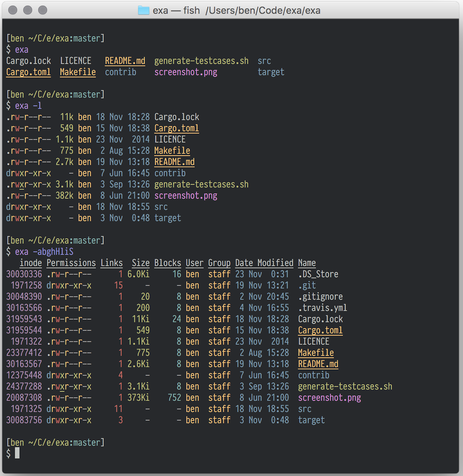This screenshot has width=463, height=476.
Task: Select README.md in the detailed listing
Action: pos(318,364)
